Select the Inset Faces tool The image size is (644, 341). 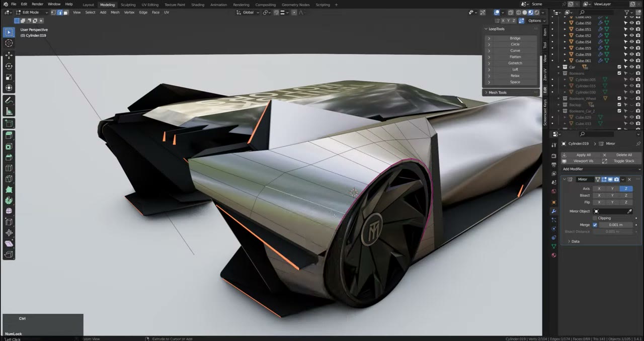[x=9, y=146]
